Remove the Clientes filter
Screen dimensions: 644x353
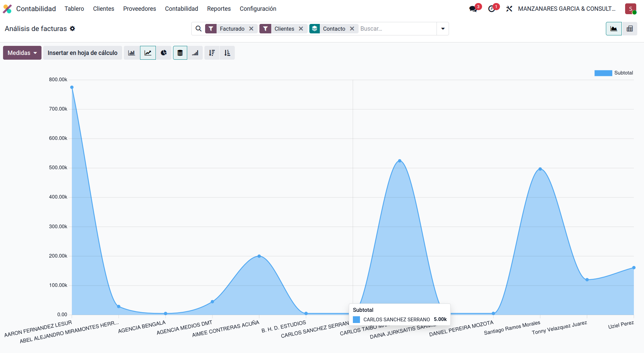coord(301,29)
